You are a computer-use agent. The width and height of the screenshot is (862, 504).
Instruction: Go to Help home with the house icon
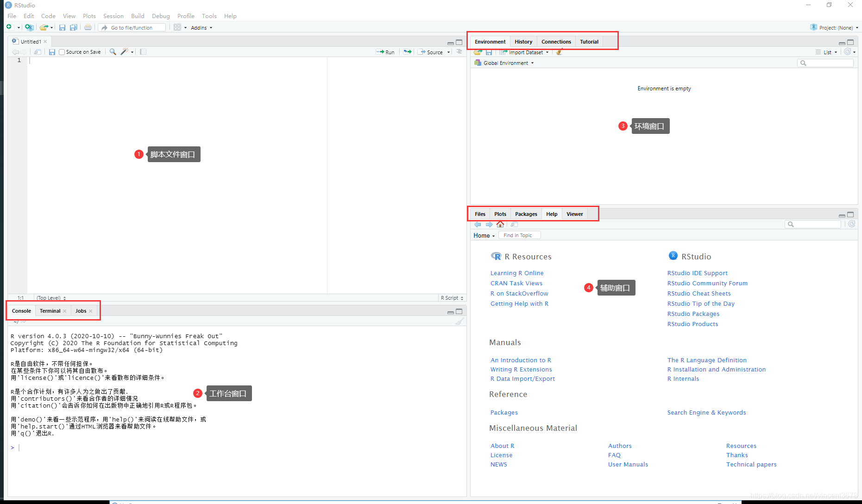(x=500, y=224)
